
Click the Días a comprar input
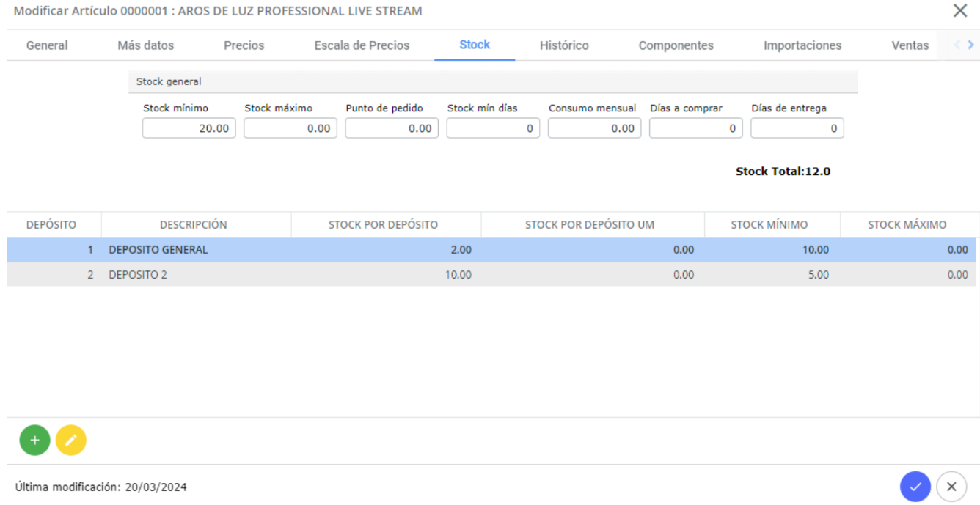695,128
